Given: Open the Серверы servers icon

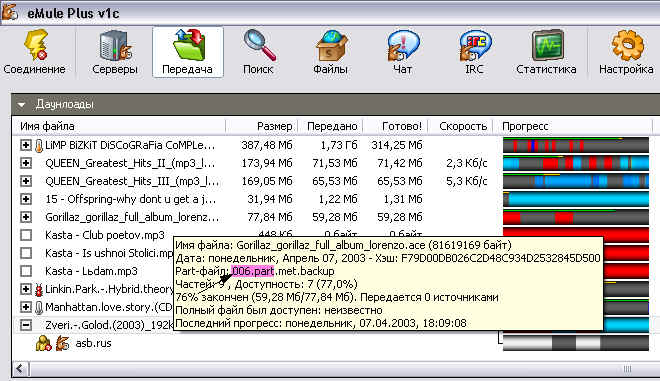Looking at the screenshot, I should [115, 52].
